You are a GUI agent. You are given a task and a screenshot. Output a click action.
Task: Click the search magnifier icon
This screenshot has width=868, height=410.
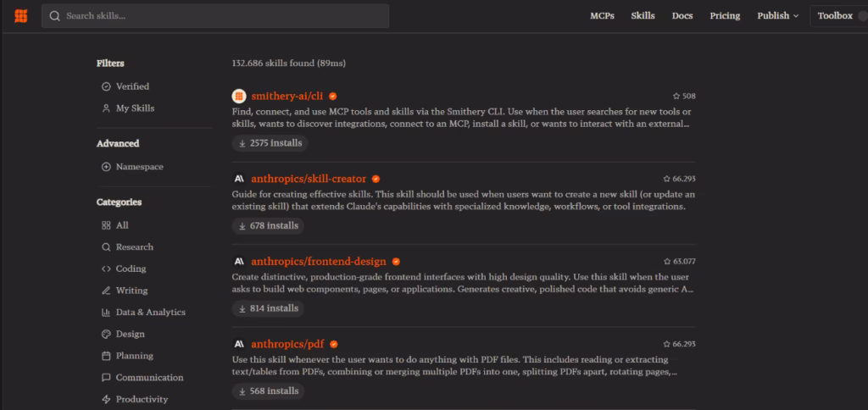[54, 16]
